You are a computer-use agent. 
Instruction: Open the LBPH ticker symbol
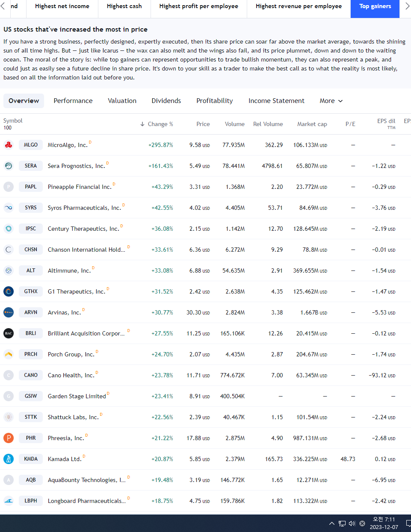point(31,501)
